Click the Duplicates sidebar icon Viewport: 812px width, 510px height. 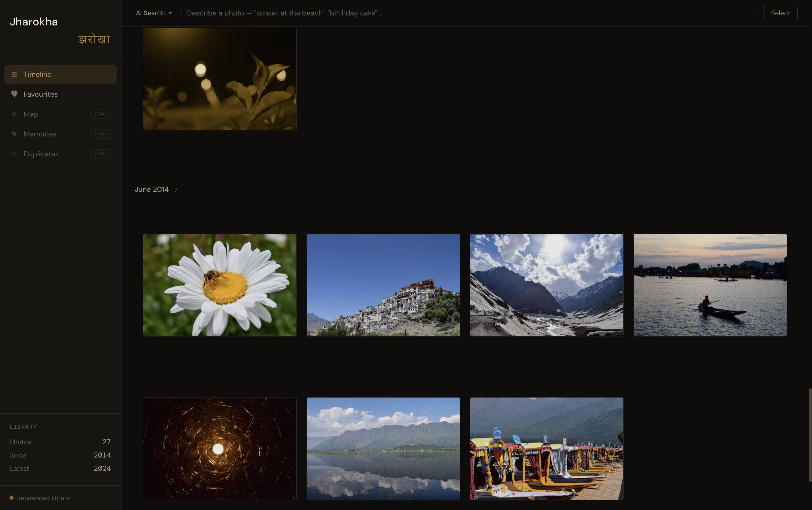coord(14,154)
